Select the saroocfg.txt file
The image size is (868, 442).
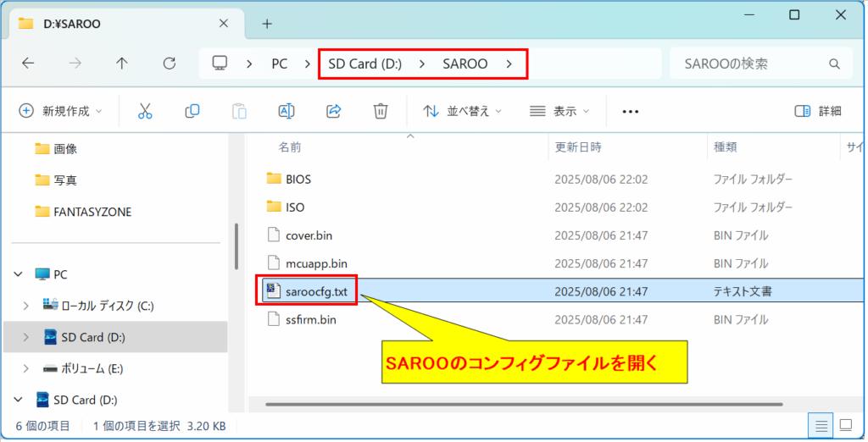[x=316, y=291]
